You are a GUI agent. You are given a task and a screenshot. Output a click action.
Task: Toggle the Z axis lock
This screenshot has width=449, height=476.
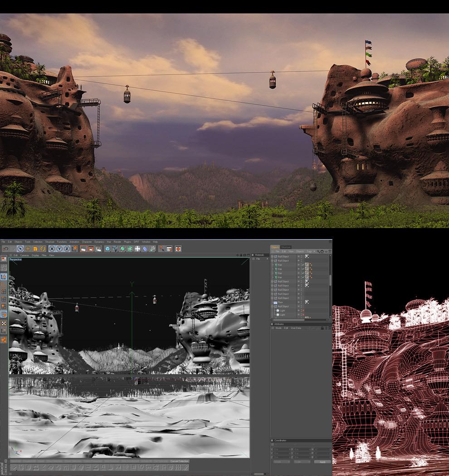(x=67, y=249)
